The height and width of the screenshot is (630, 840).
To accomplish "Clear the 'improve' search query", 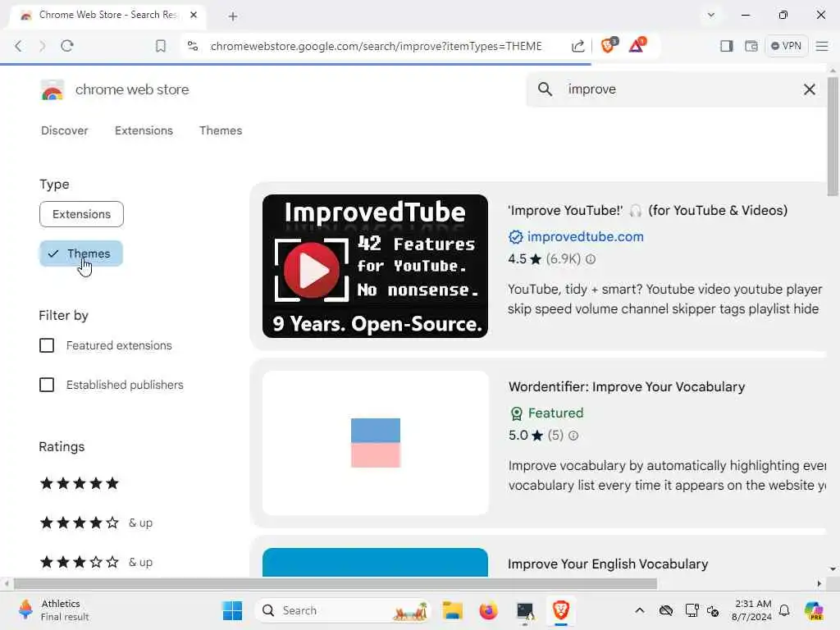I will [x=810, y=89].
